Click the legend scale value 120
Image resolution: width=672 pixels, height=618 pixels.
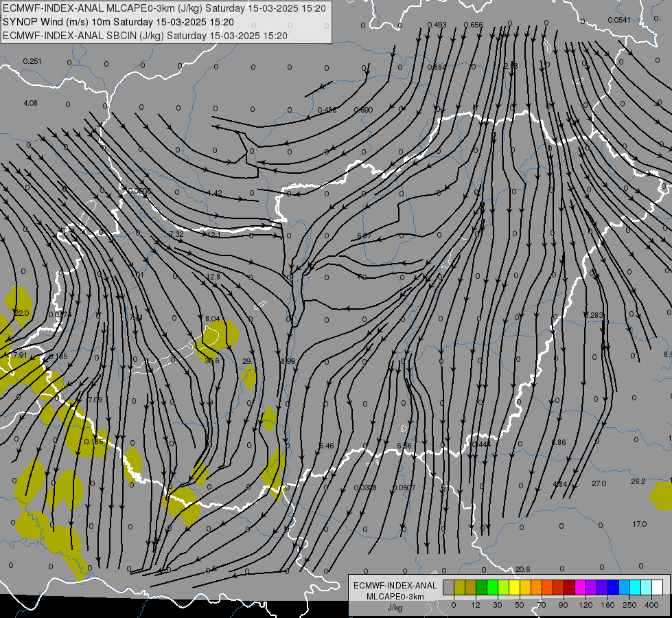pos(586,605)
